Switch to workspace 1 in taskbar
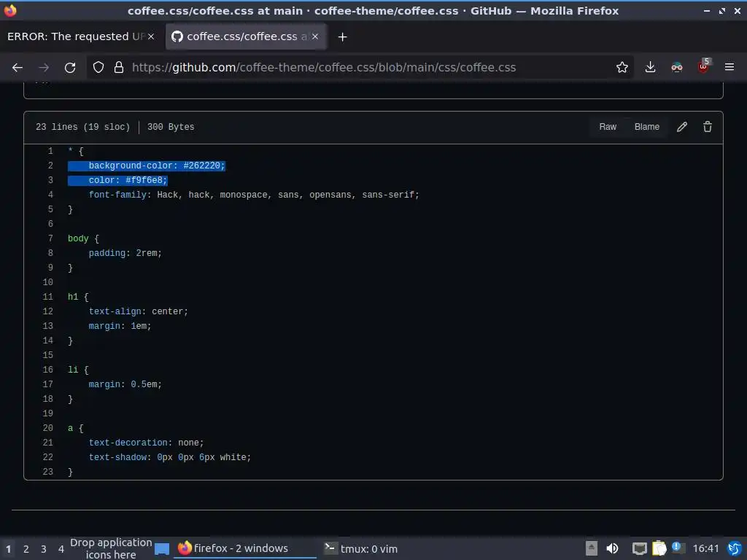747x560 pixels. [8, 549]
